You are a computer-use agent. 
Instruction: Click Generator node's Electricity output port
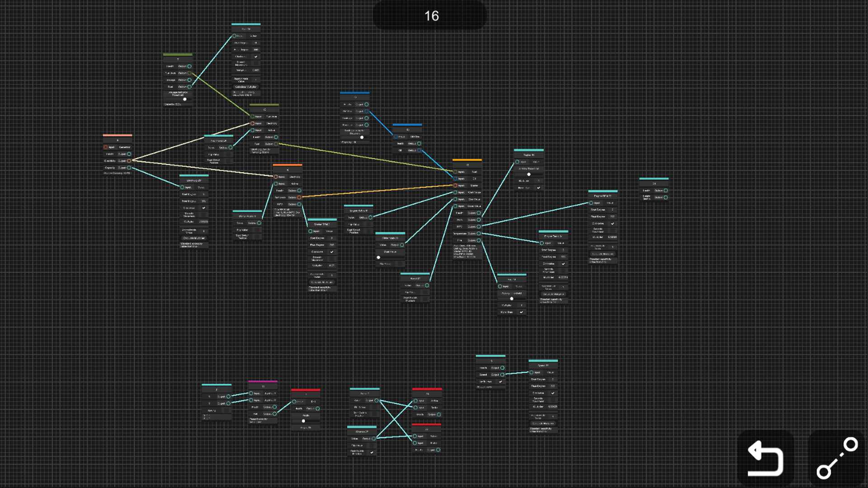tap(129, 161)
